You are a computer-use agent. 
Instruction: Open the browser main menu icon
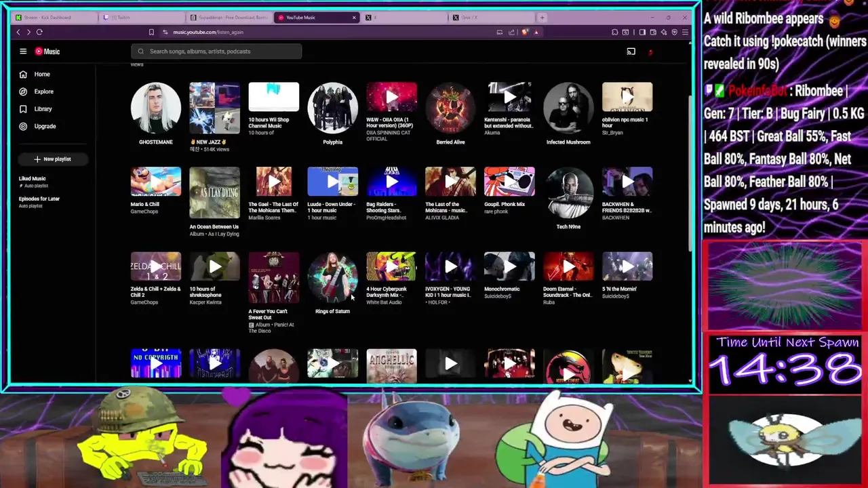click(x=685, y=32)
